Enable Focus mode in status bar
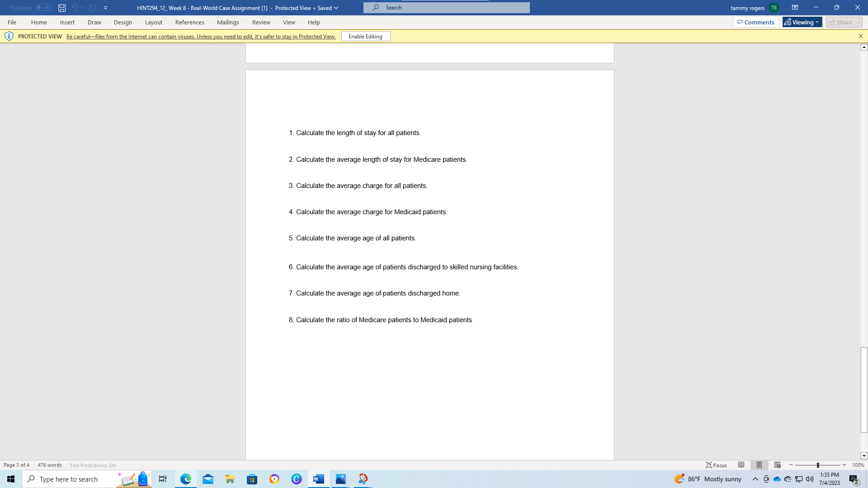The height and width of the screenshot is (488, 868). 717,465
